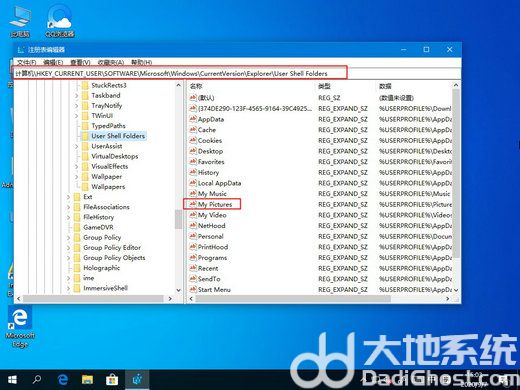
Task: Open the View (查看) menu
Action: (80, 62)
